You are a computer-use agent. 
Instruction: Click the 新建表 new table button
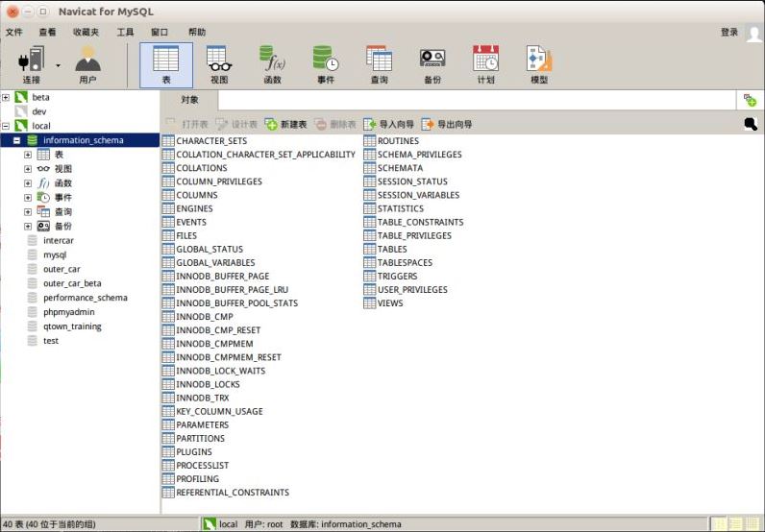[285, 124]
